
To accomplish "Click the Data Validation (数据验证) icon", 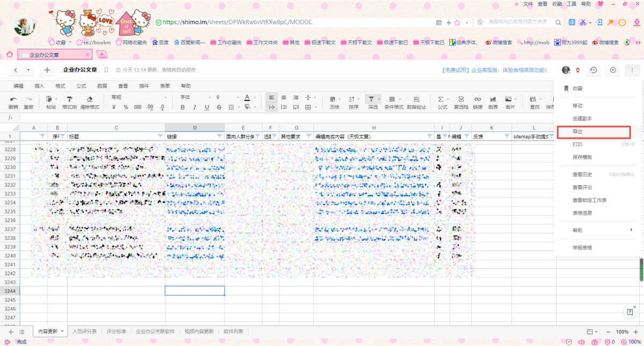I will pos(416,102).
